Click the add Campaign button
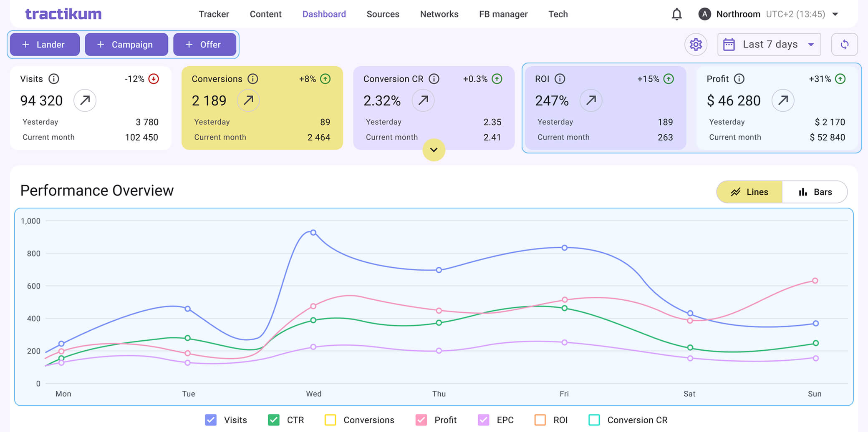 126,44
